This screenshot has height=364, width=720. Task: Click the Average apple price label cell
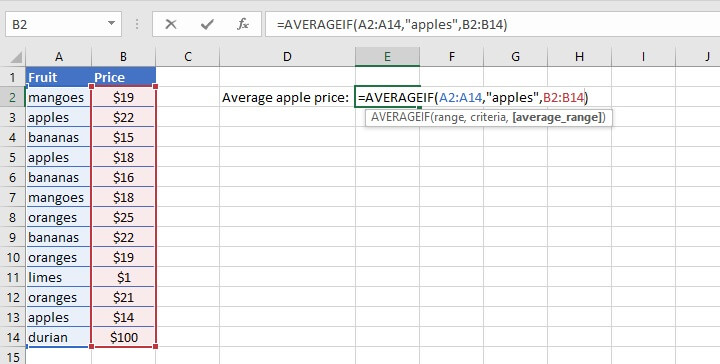pyautogui.click(x=287, y=97)
